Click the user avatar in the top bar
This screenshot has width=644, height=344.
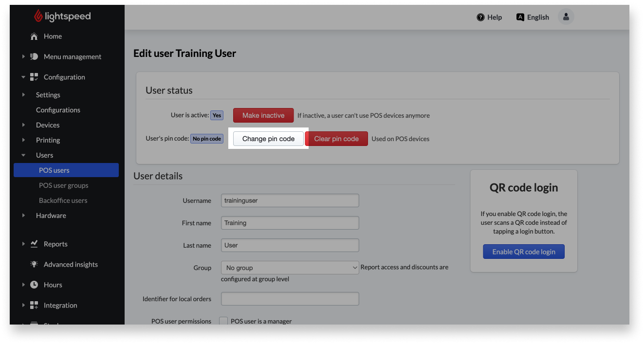coord(565,17)
